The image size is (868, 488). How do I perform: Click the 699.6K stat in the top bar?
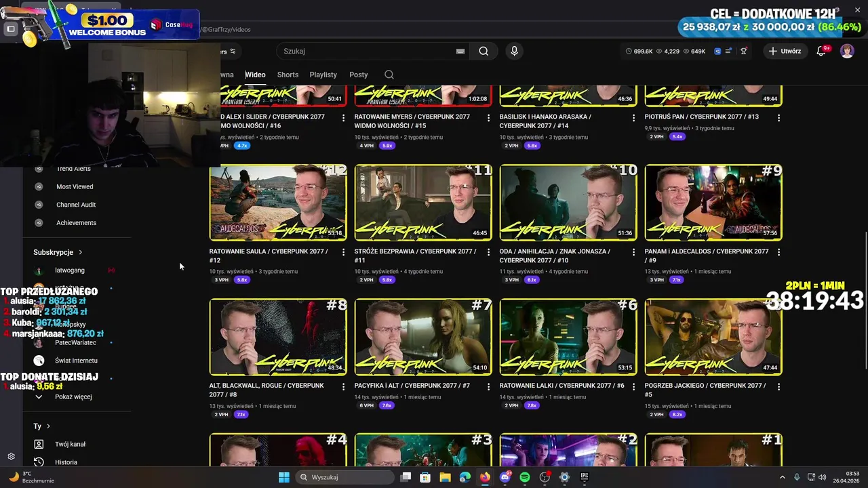pos(639,51)
